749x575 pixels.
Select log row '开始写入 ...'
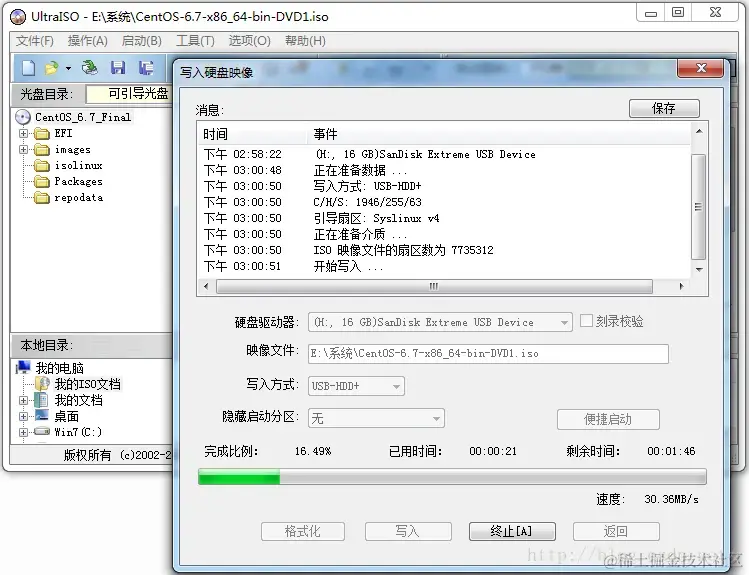(x=444, y=266)
